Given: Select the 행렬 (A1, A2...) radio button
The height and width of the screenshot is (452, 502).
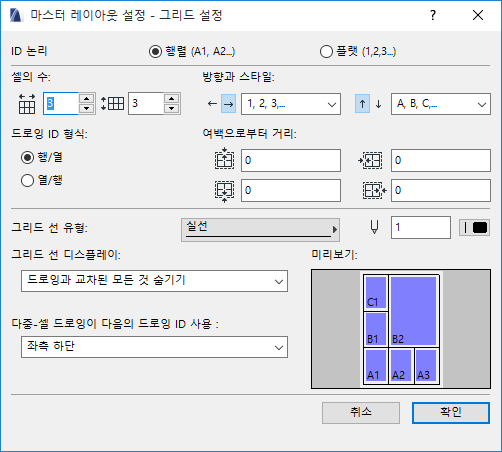Looking at the screenshot, I should click(x=155, y=52).
